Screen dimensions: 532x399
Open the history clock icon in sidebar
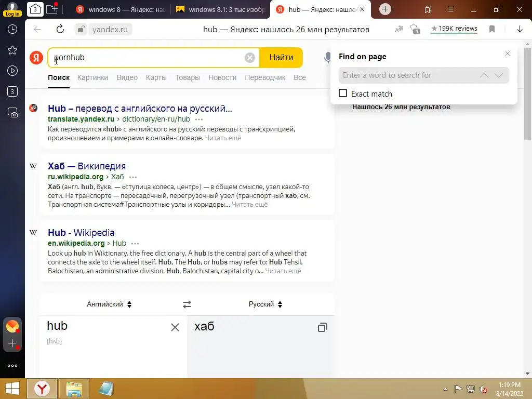(x=12, y=29)
